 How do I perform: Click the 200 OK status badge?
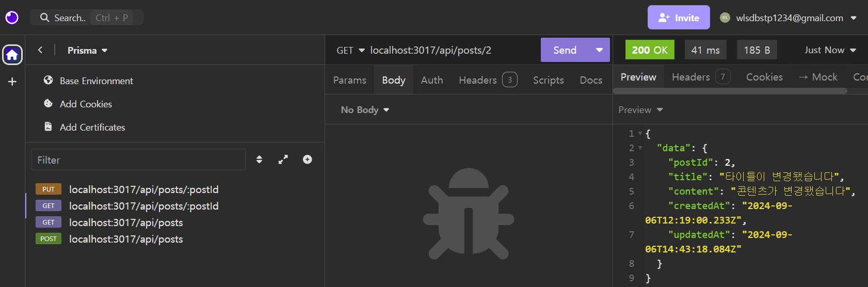pos(650,50)
